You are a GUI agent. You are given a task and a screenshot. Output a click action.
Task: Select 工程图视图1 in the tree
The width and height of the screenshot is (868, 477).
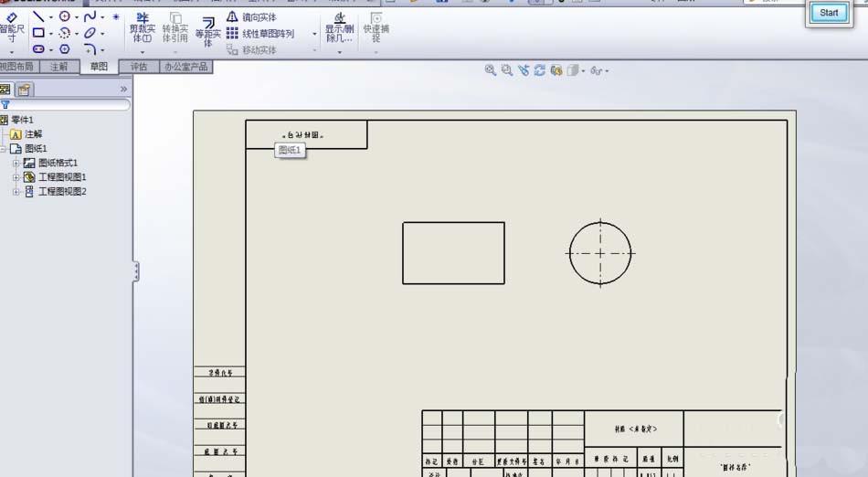[x=62, y=177]
